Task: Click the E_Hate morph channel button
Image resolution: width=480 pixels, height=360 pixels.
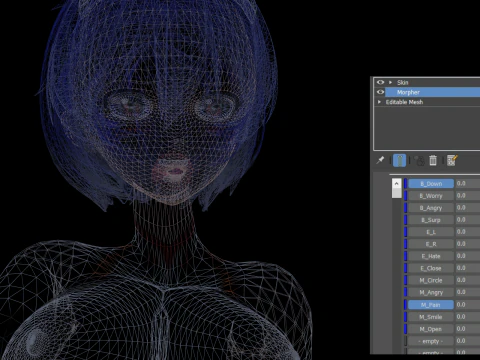Action: (x=431, y=256)
